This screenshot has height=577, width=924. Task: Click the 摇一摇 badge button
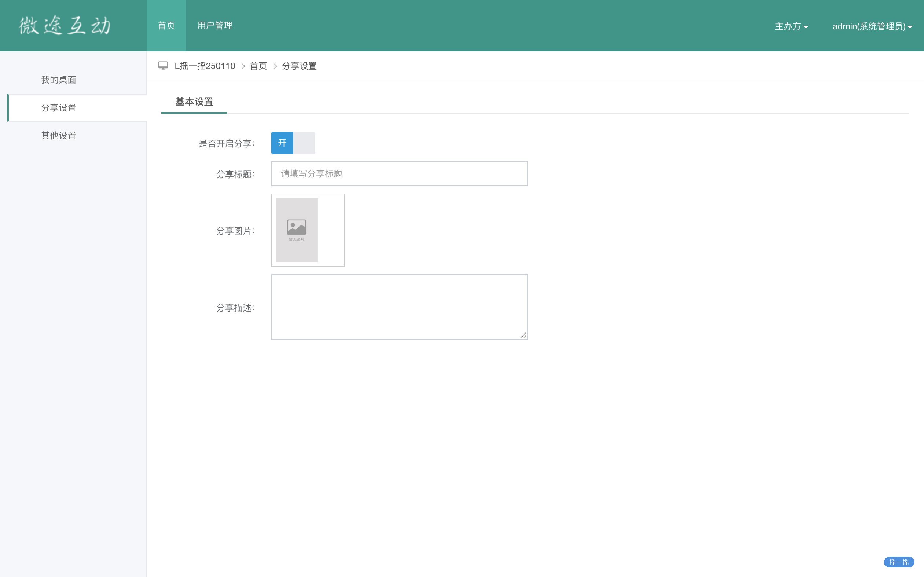pos(899,562)
